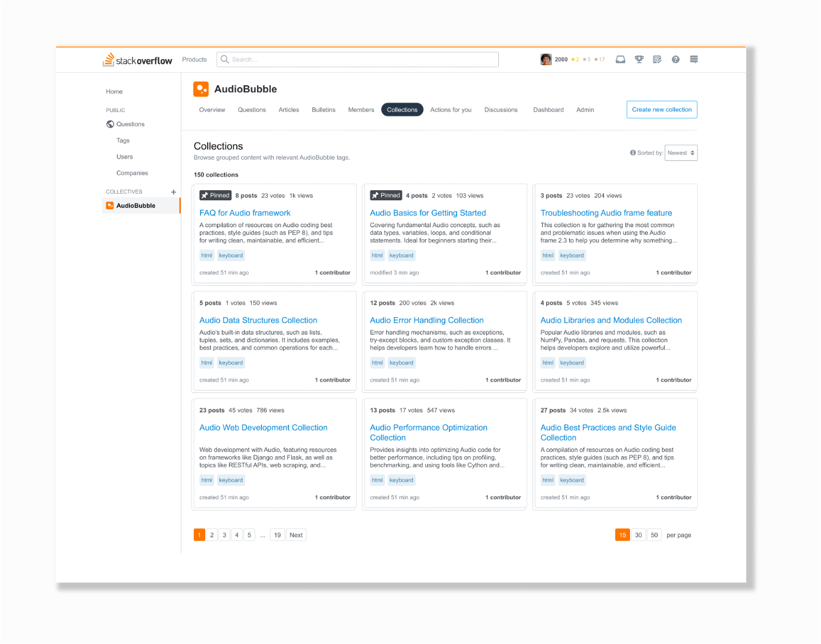Show 30 collections per page

coord(638,535)
